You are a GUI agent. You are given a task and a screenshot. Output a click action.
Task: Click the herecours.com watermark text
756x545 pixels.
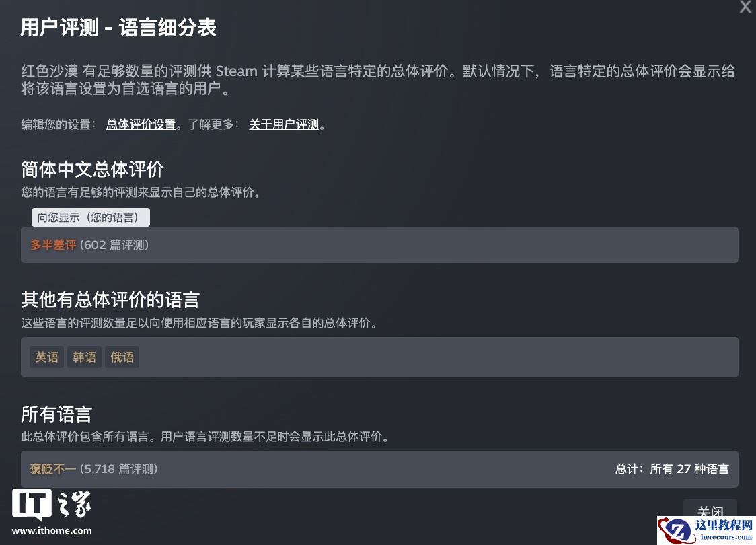(x=726, y=537)
